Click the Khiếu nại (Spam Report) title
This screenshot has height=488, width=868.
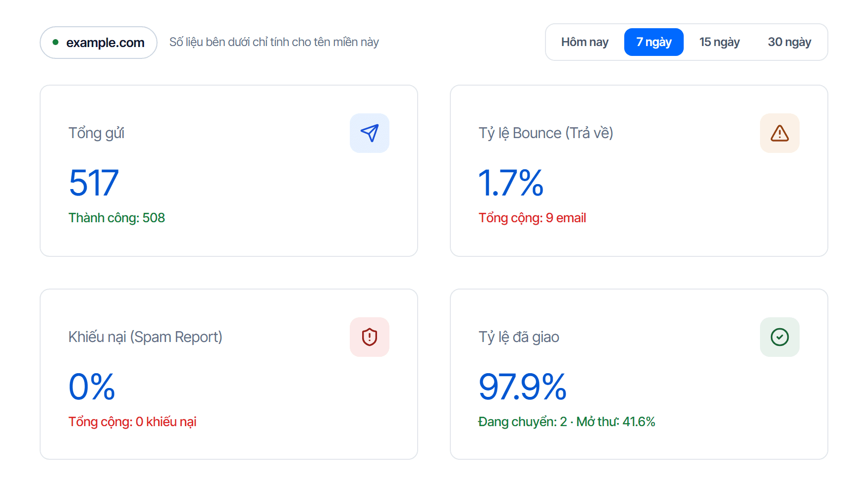(145, 337)
